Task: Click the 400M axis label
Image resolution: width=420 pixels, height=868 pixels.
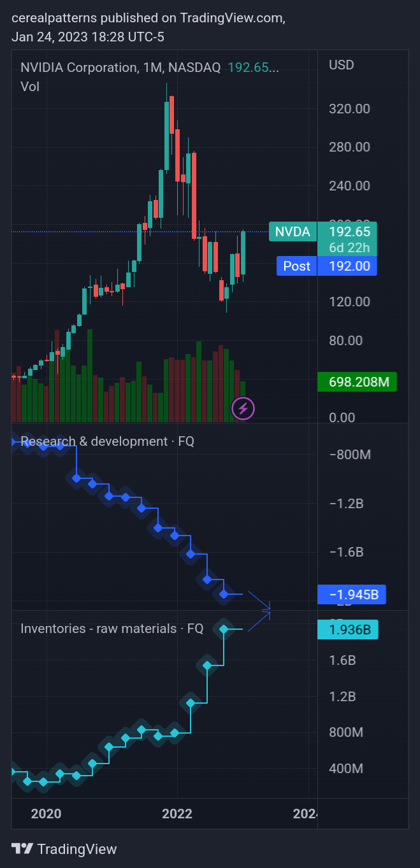Action: tap(345, 769)
